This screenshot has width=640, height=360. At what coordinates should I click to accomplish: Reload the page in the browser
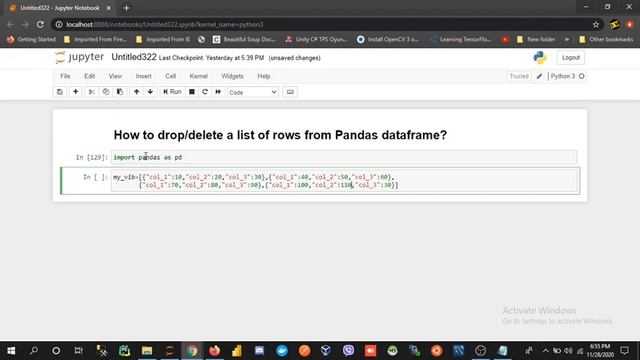[40, 24]
